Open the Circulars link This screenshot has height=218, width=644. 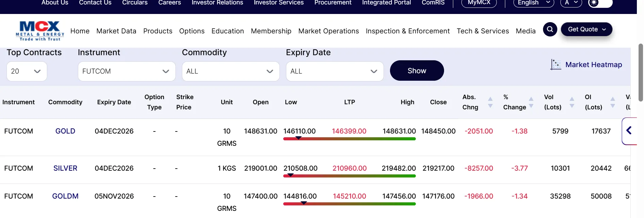pos(135,3)
